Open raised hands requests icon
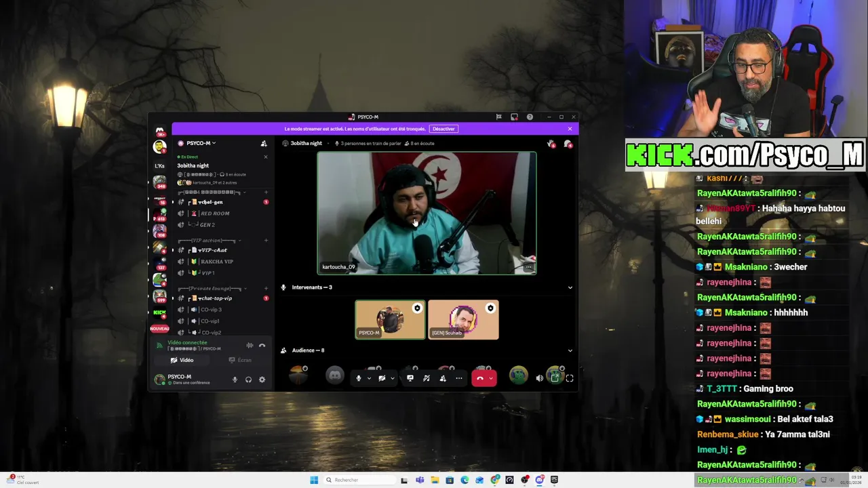This screenshot has width=868, height=488. (x=551, y=144)
